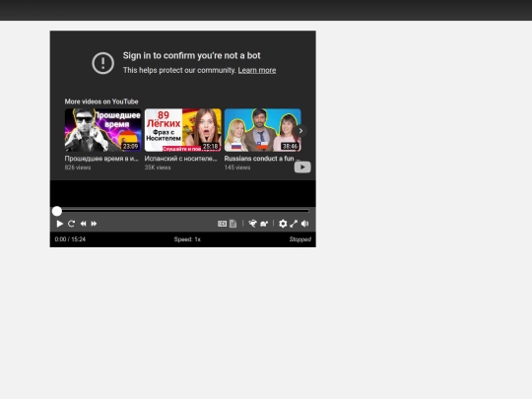
Task: Click the '826 views' text
Action: tap(78, 167)
